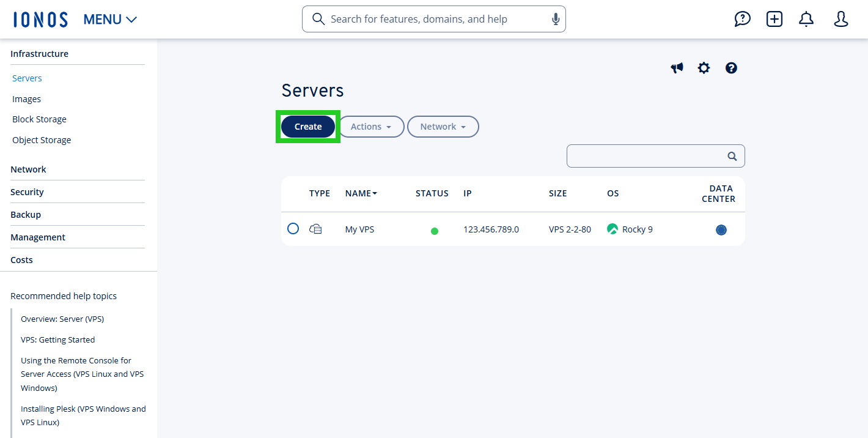This screenshot has width=868, height=438.
Task: Open Images in the sidebar
Action: point(27,99)
